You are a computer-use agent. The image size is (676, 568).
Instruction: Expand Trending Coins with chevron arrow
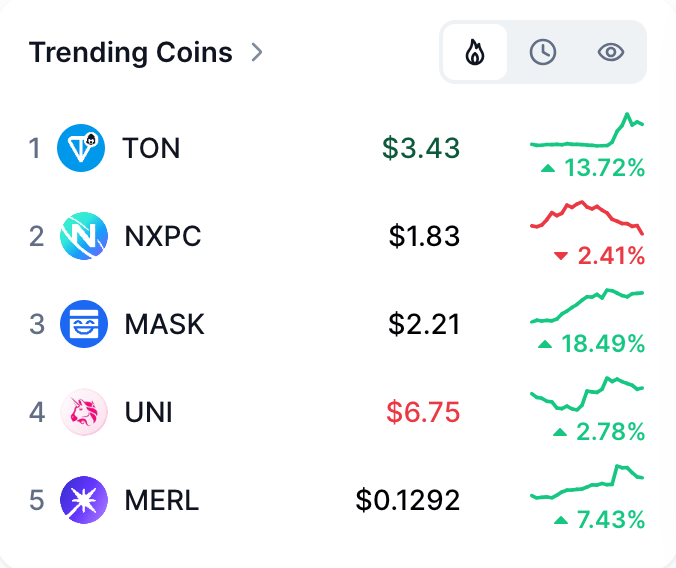(257, 52)
